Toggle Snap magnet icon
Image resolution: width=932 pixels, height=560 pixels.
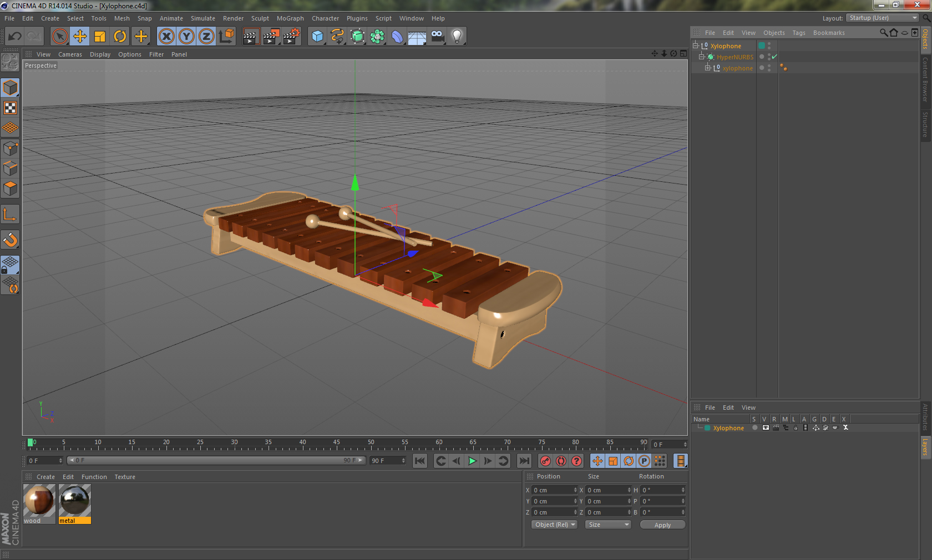coord(11,240)
